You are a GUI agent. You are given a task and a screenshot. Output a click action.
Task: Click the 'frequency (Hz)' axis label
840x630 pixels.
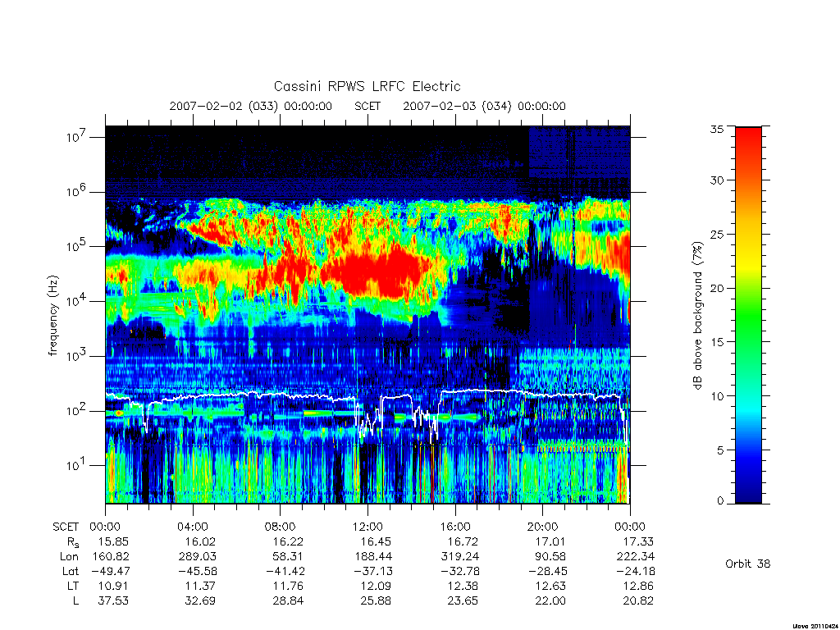[52, 316]
